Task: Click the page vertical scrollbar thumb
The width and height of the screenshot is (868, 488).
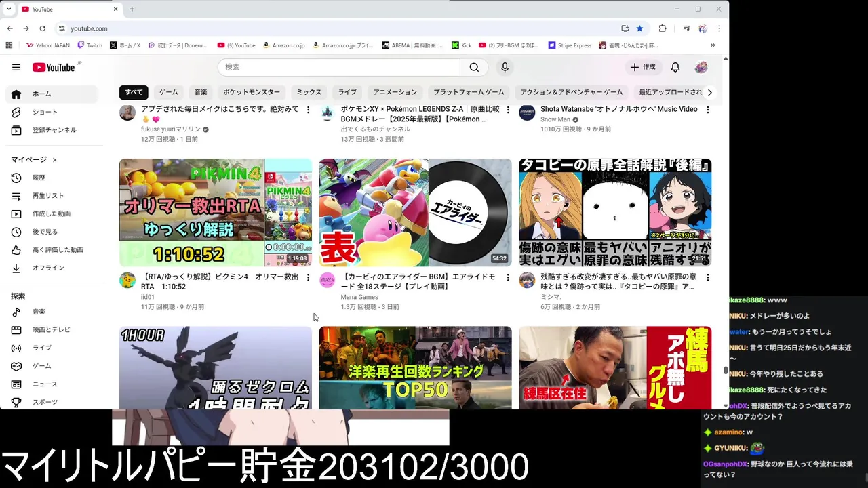Action: coord(726,371)
